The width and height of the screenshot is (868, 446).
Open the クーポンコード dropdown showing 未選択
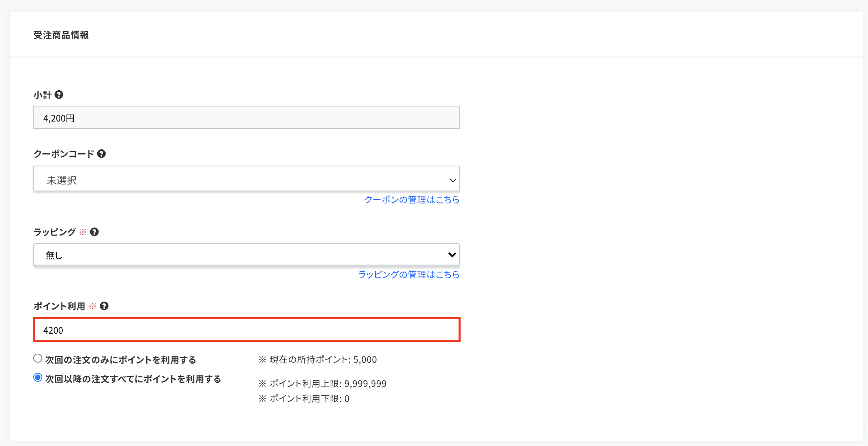(x=247, y=179)
